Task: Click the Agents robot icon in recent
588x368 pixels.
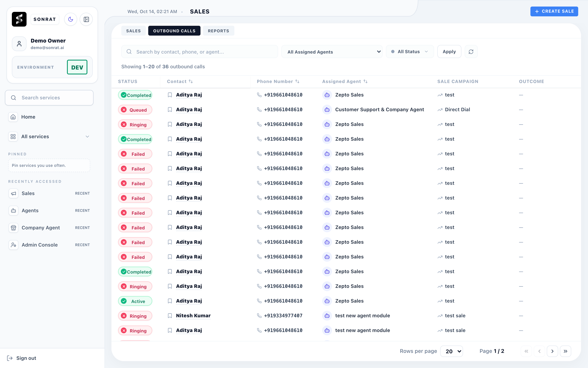Action: 14,211
